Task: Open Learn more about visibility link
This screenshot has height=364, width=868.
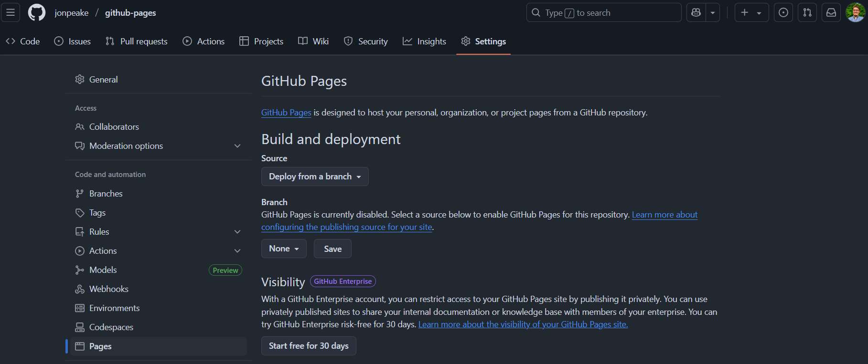Action: pos(523,324)
